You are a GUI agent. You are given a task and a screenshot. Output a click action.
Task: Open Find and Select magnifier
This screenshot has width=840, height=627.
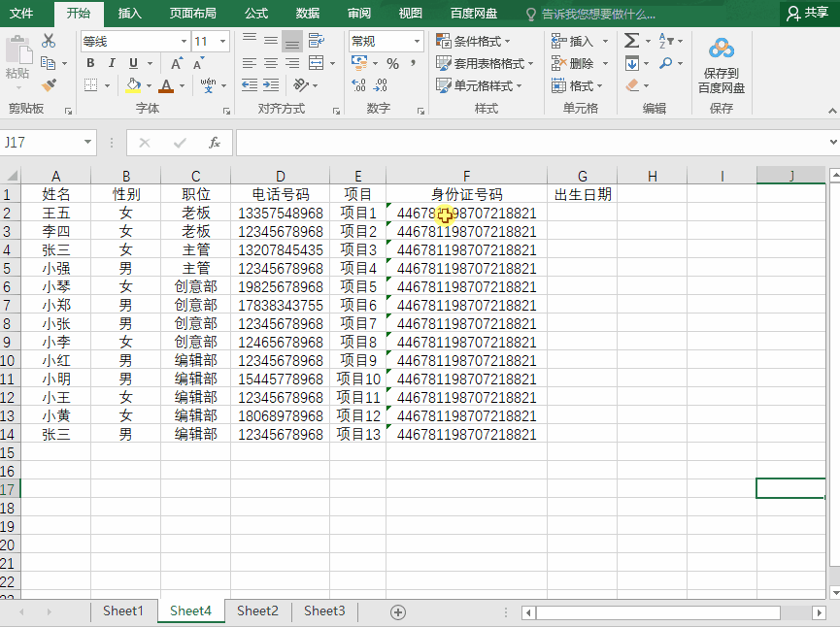tap(666, 63)
